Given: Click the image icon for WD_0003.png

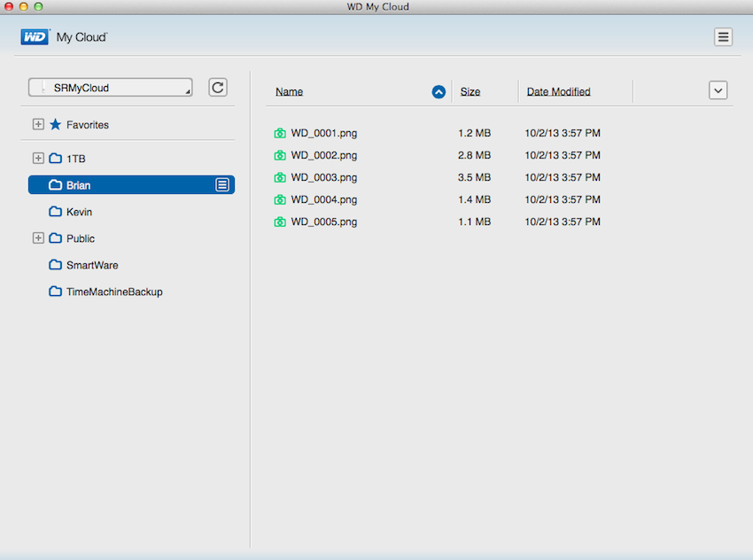Looking at the screenshot, I should pyautogui.click(x=280, y=177).
